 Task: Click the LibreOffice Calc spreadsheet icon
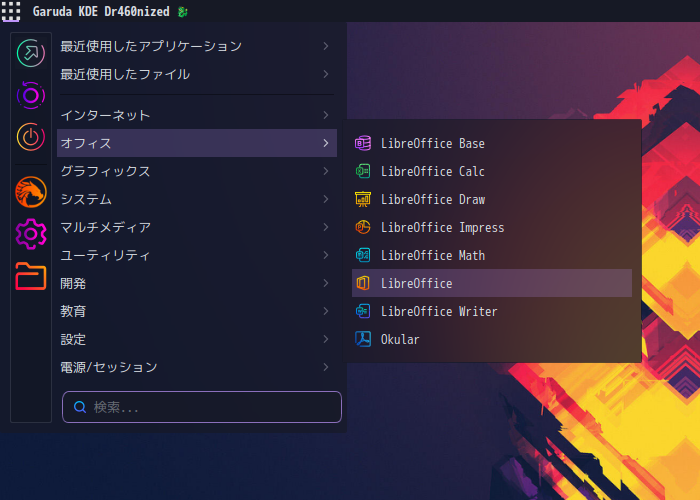(x=362, y=171)
